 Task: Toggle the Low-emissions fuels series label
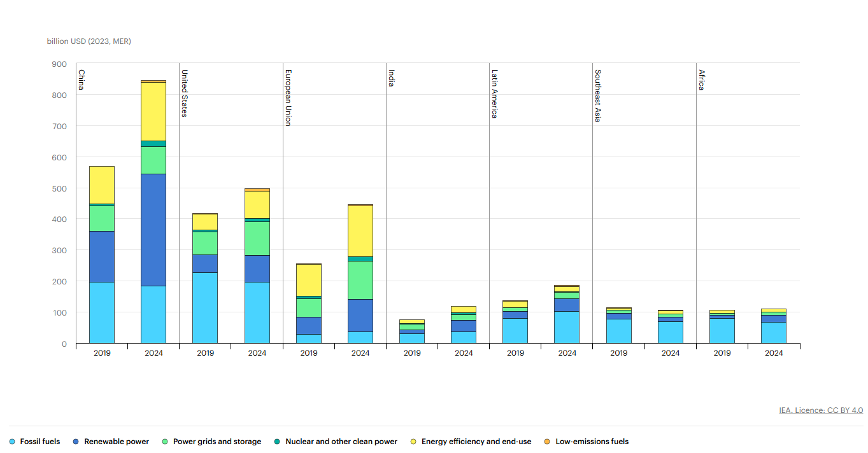(592, 442)
